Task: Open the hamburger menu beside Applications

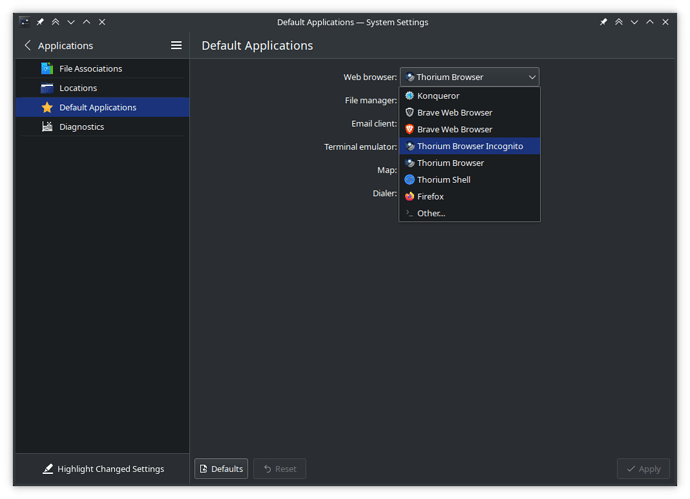Action: click(x=176, y=46)
